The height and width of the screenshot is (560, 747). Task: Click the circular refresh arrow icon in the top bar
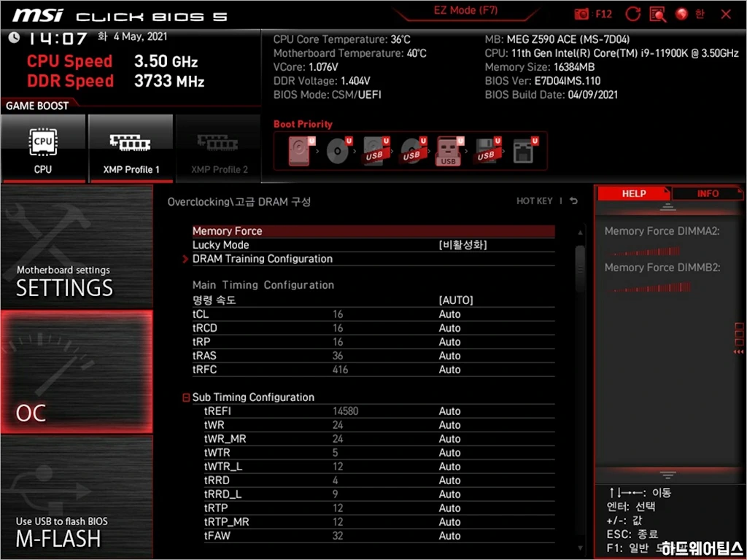(x=632, y=15)
